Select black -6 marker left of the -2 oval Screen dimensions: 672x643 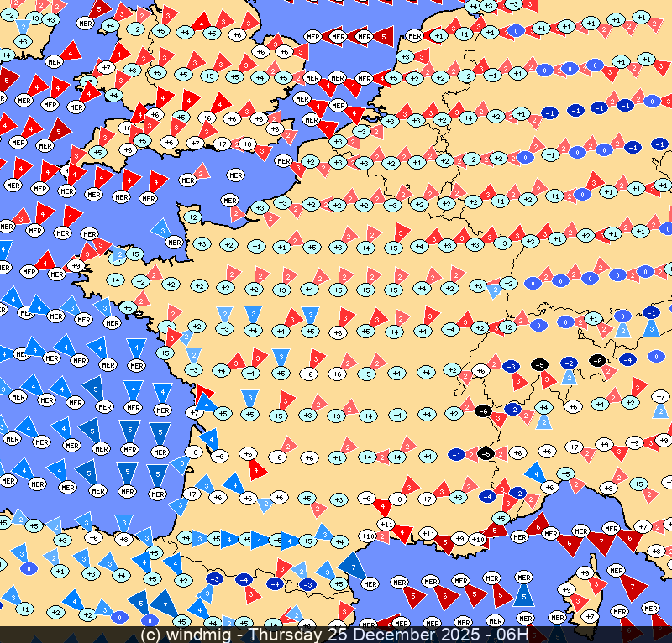[x=483, y=410]
